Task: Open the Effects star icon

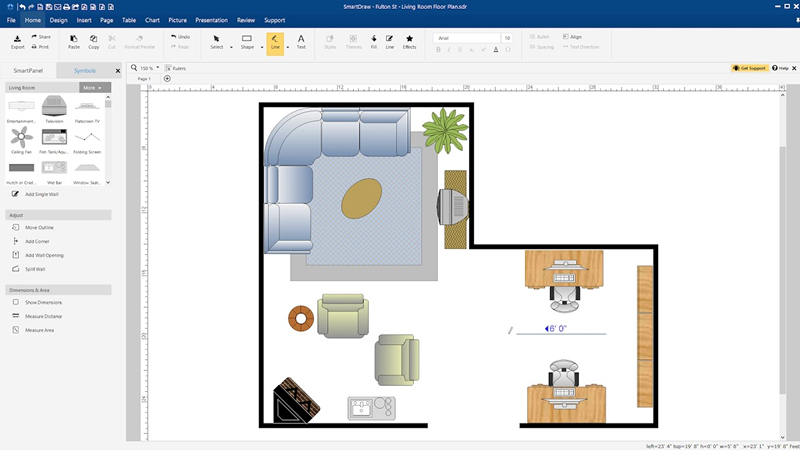Action: click(x=409, y=41)
